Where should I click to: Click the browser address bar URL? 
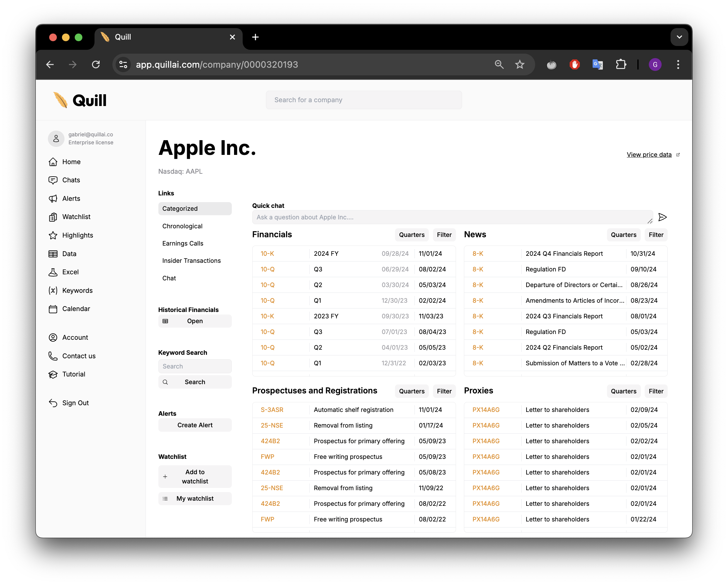coord(217,65)
